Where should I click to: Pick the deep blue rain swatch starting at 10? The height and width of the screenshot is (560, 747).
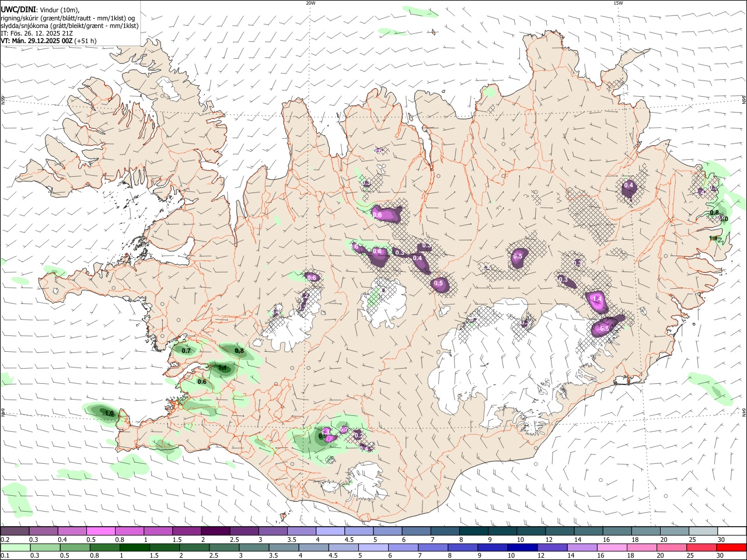(522, 548)
